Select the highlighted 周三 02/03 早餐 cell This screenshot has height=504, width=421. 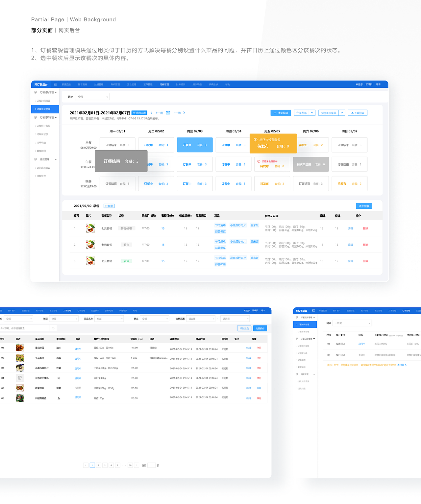pos(195,145)
